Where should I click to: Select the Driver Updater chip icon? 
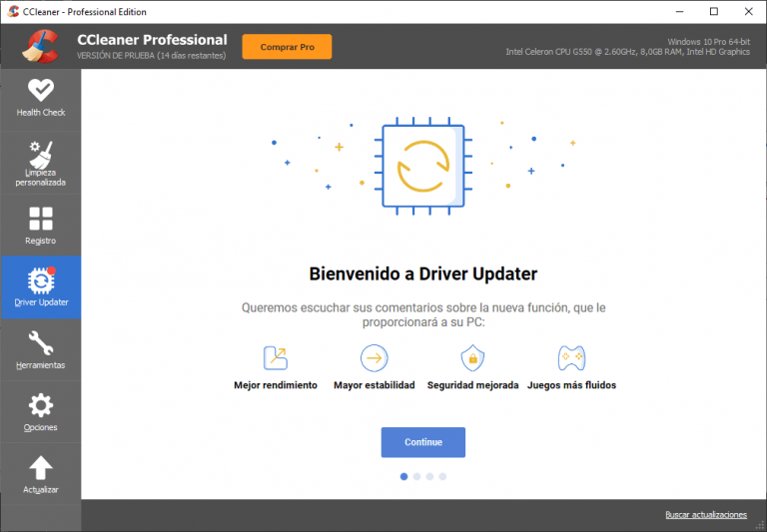41,280
